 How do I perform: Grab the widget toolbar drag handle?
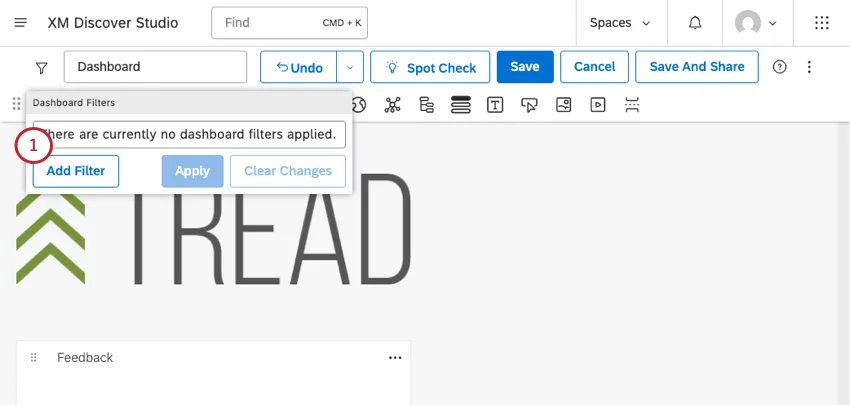(x=16, y=104)
